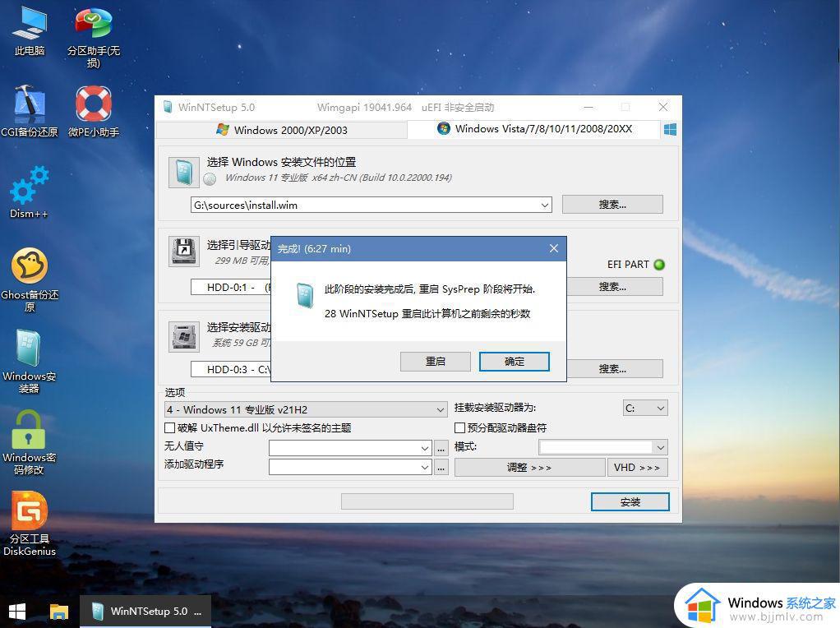
Task: Open 微PE小助手 lifebuoy icon
Action: (x=93, y=111)
